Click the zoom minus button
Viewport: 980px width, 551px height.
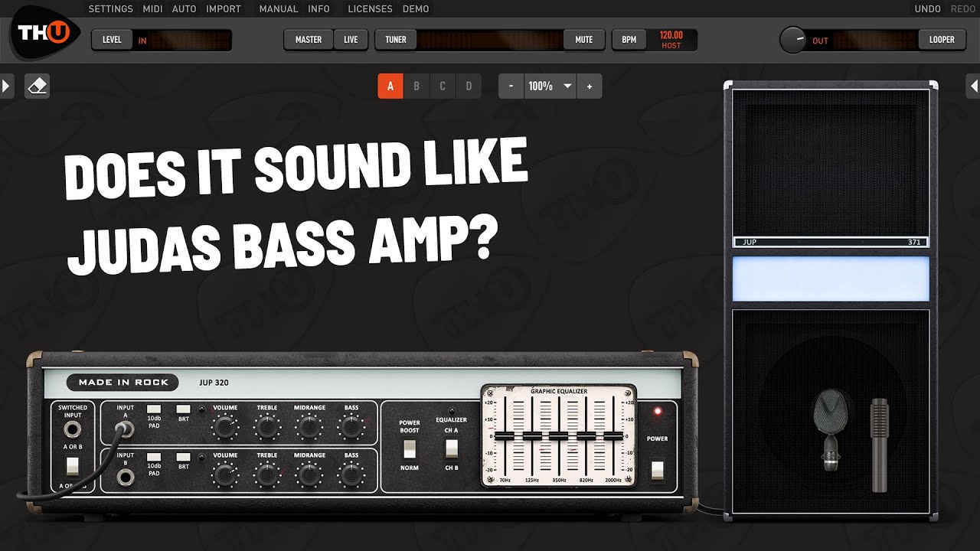tap(511, 86)
